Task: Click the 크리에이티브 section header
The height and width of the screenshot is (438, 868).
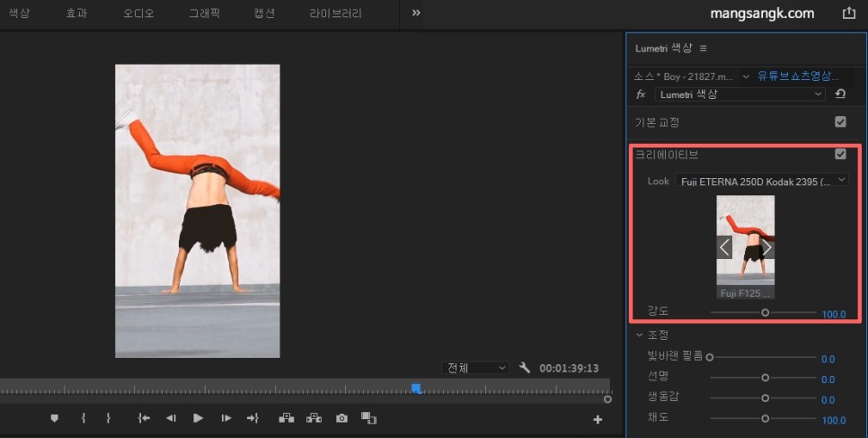Action: click(667, 155)
